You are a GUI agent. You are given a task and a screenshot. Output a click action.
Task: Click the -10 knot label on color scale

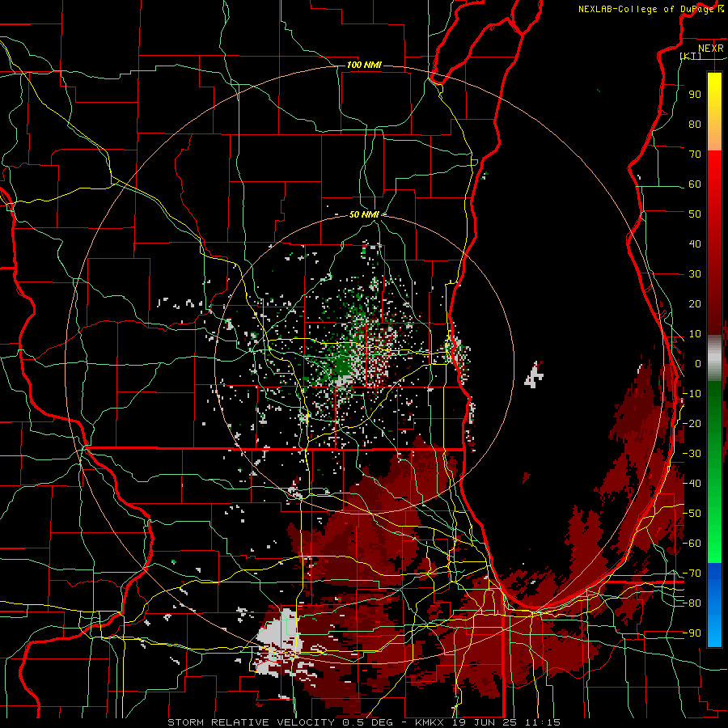pos(692,394)
